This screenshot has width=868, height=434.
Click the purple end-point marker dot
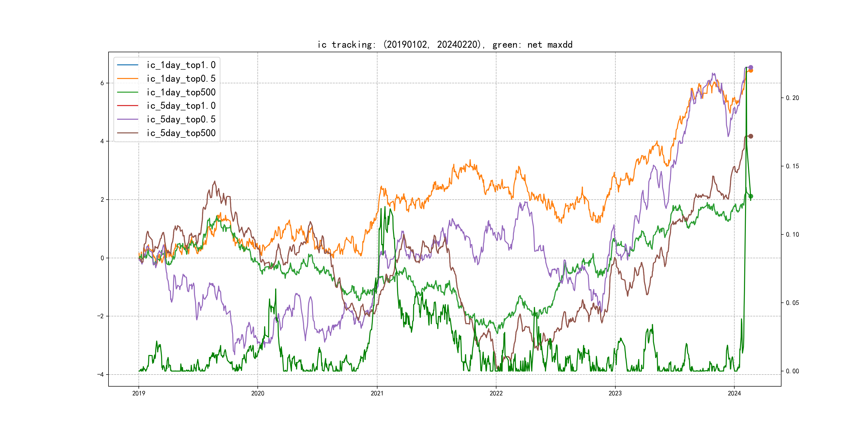[x=750, y=68]
